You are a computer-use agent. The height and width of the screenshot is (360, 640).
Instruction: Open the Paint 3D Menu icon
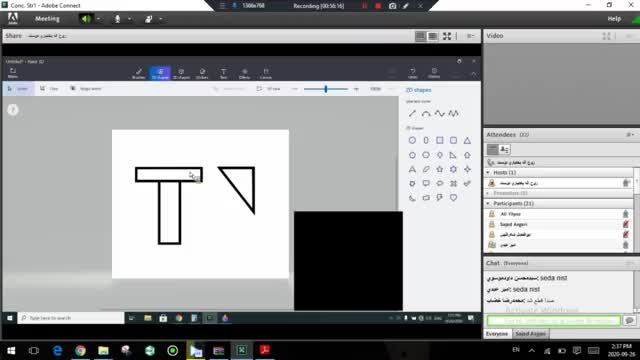pyautogui.click(x=13, y=73)
